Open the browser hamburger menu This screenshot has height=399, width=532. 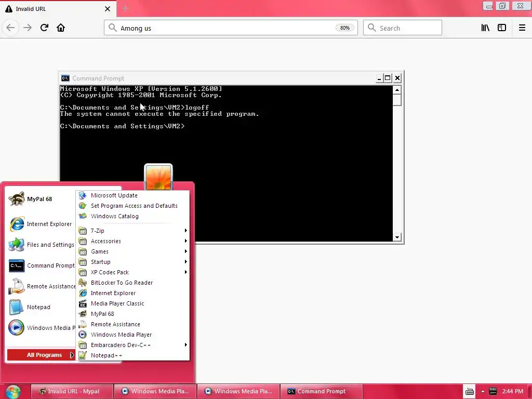point(522,28)
